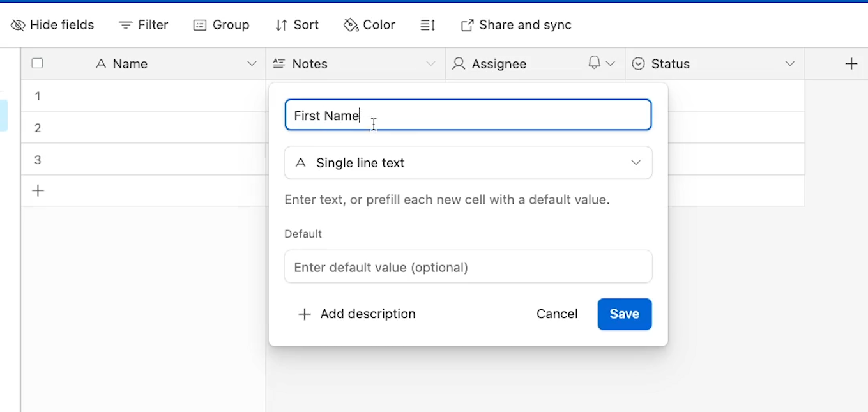Click Add description

(x=357, y=314)
